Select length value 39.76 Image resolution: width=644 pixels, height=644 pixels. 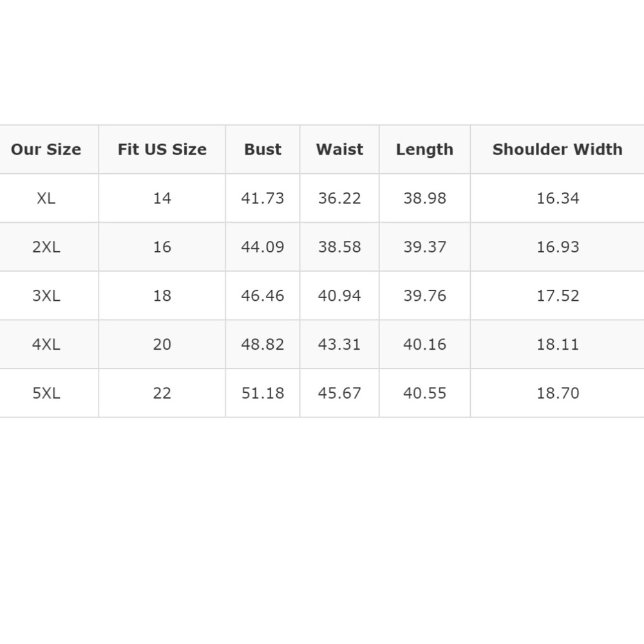point(424,296)
